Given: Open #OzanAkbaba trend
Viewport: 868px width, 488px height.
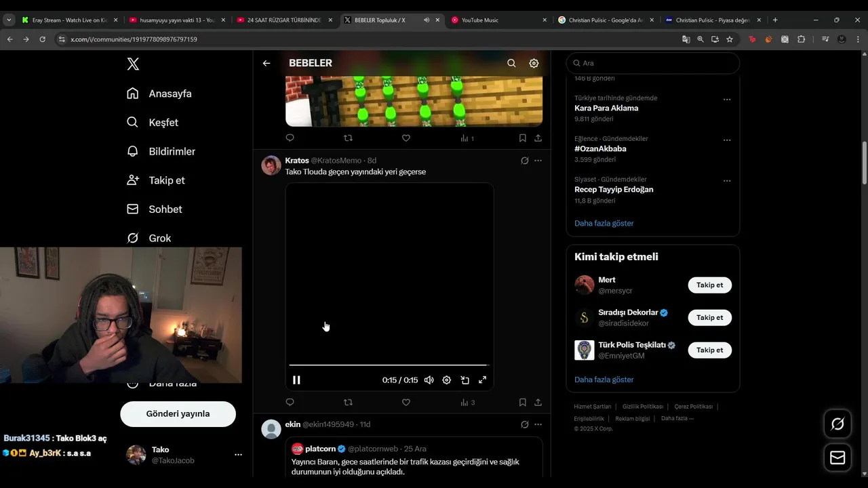Looking at the screenshot, I should 600,149.
